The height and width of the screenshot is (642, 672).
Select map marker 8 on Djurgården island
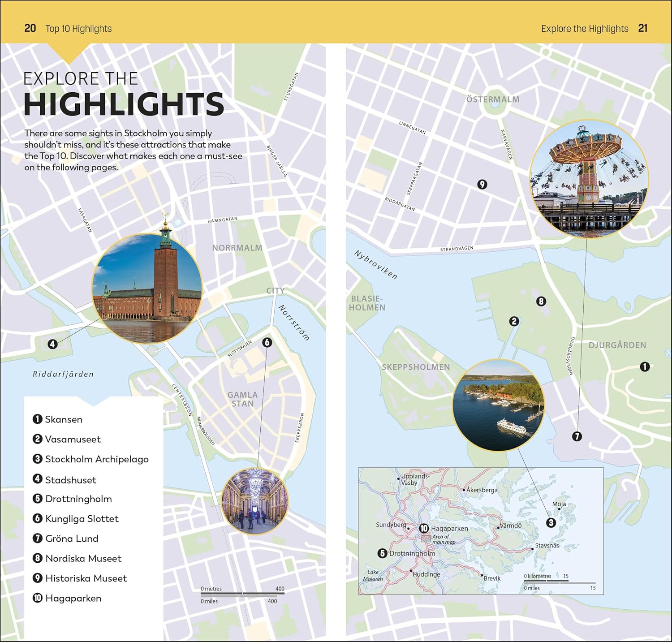[x=541, y=302]
